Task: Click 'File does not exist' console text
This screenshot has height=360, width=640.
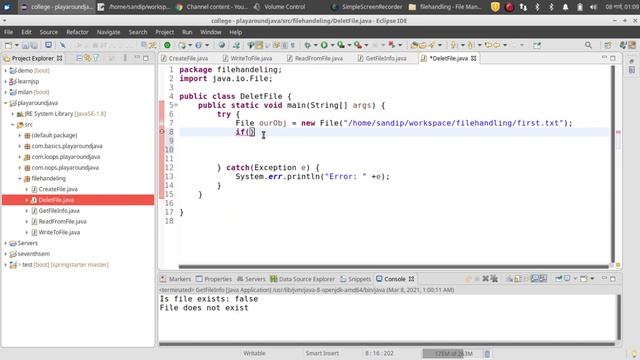Action: pos(204,308)
